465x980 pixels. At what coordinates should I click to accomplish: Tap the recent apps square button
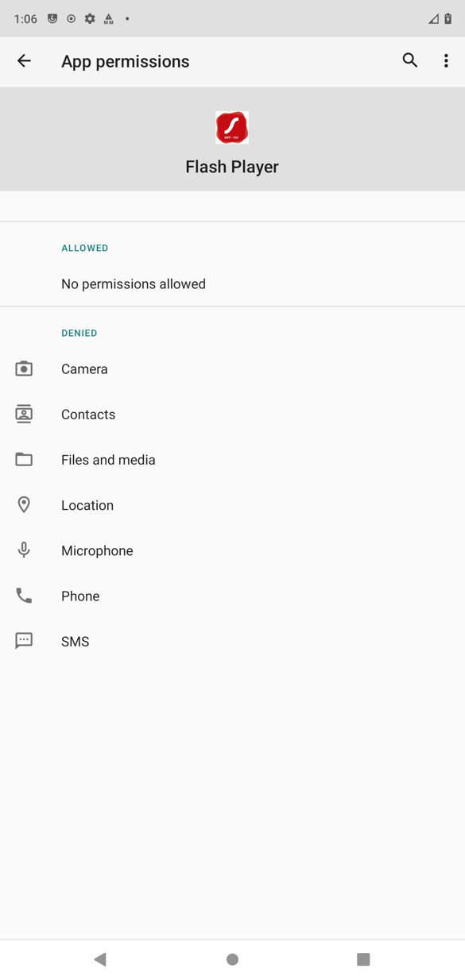click(363, 959)
